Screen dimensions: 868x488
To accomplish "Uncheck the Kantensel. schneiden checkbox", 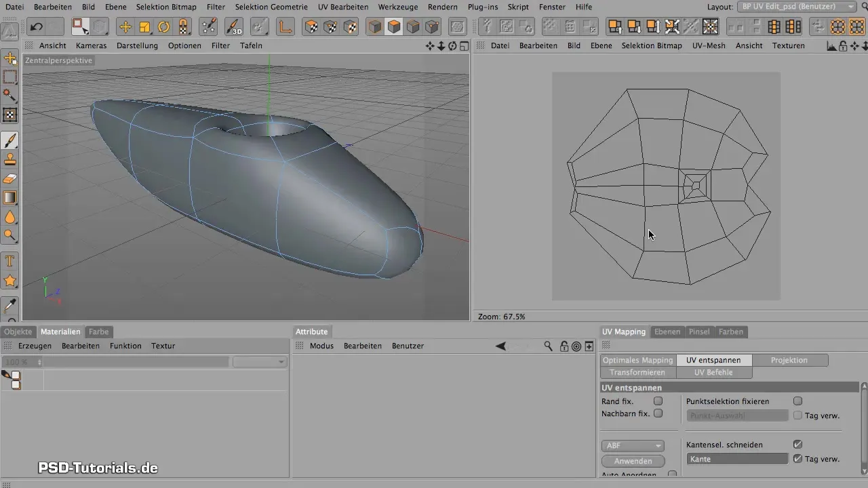I will [x=797, y=445].
